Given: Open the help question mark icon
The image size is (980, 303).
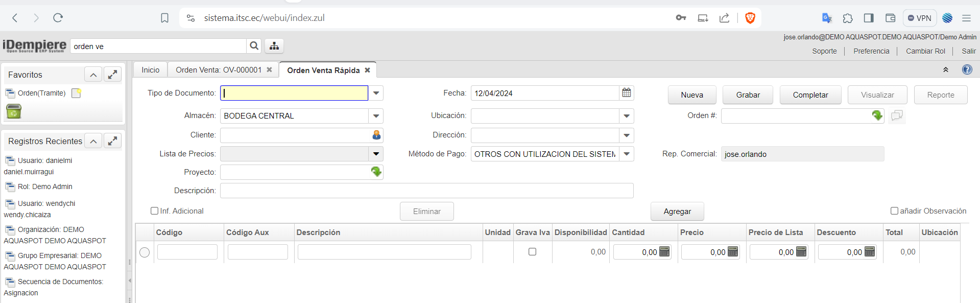Looking at the screenshot, I should coord(967,70).
